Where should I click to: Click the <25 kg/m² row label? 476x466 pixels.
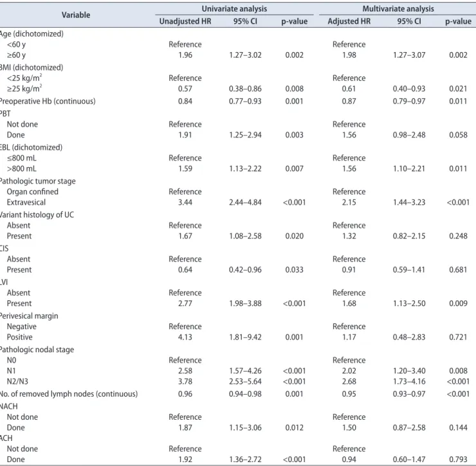[x=24, y=78]
